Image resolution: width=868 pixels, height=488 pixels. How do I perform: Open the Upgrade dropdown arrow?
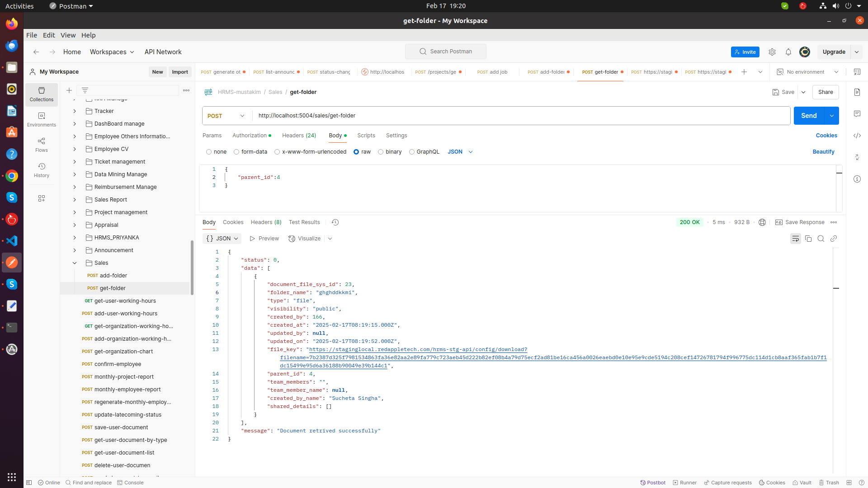pos(857,52)
